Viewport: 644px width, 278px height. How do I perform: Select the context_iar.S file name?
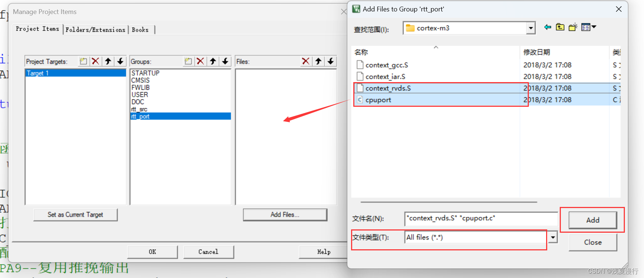pos(385,77)
